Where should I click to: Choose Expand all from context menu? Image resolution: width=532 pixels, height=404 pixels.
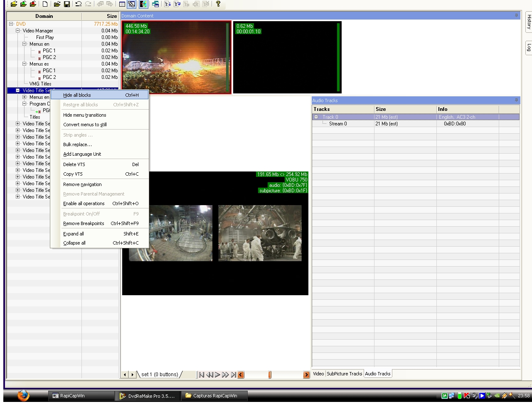pos(99,234)
